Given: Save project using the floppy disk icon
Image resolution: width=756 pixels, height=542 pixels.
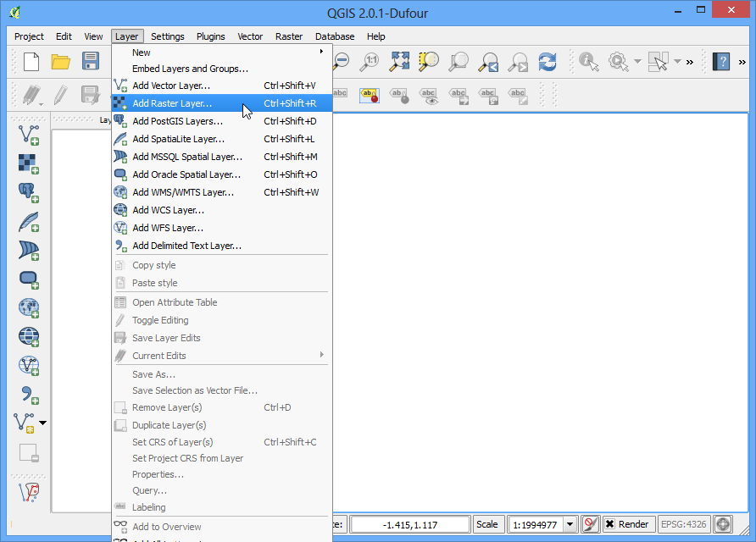Looking at the screenshot, I should pyautogui.click(x=90, y=62).
